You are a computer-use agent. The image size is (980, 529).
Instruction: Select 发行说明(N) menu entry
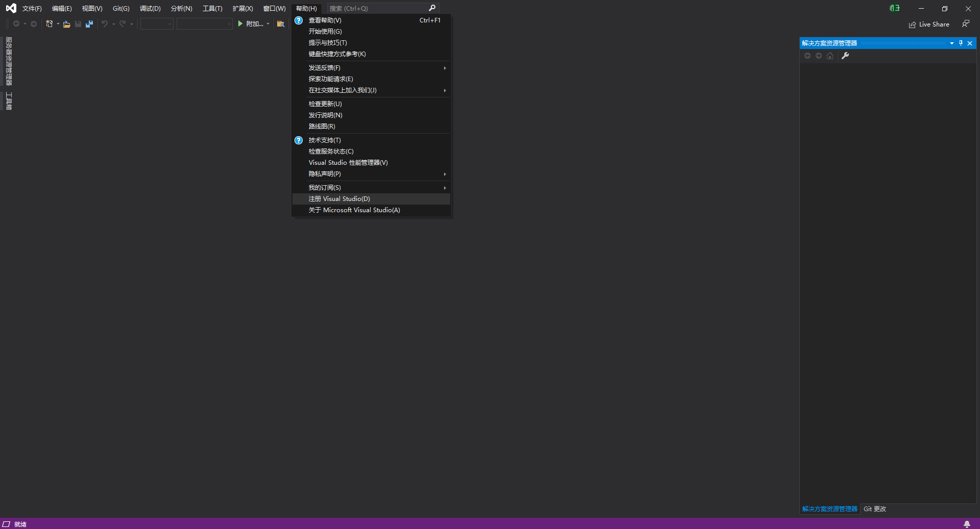click(371, 115)
